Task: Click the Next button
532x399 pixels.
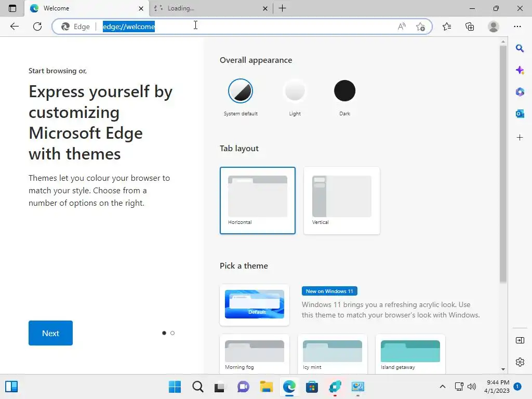Action: click(x=50, y=333)
